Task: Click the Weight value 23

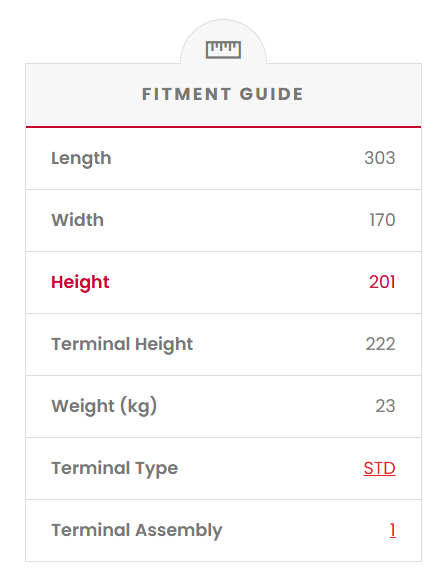Action: (385, 406)
